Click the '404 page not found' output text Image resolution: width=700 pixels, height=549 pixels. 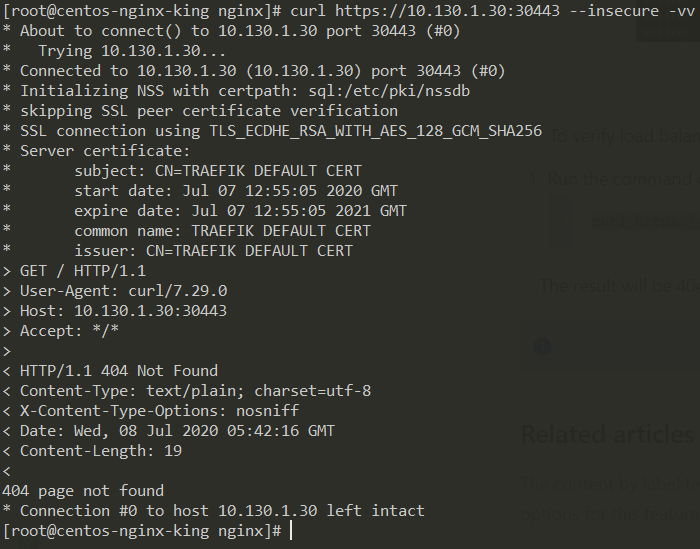83,491
